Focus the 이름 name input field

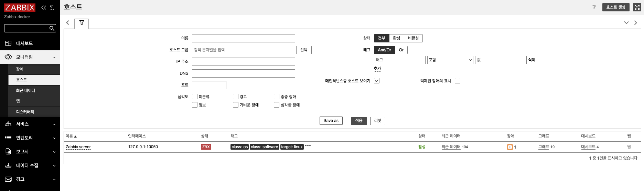[x=244, y=38]
